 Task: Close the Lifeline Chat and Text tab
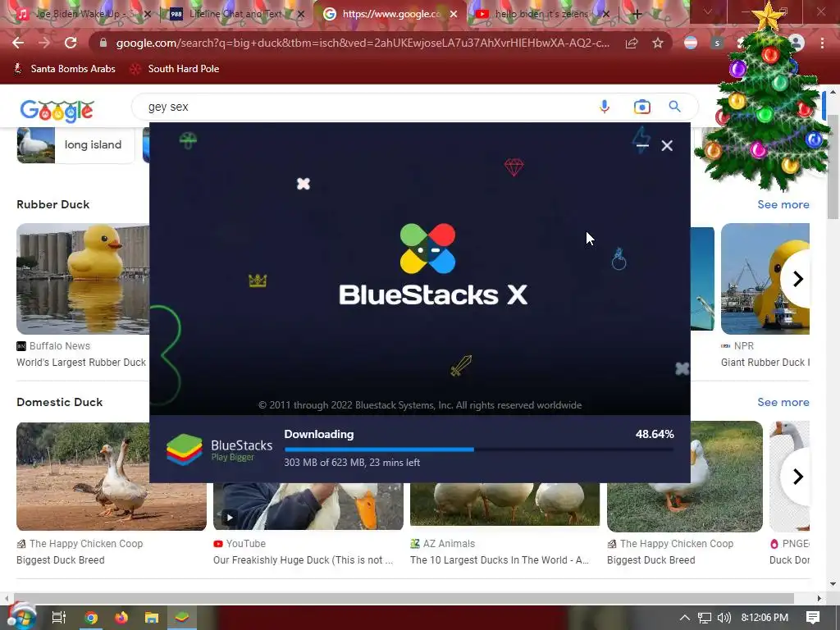click(x=300, y=14)
